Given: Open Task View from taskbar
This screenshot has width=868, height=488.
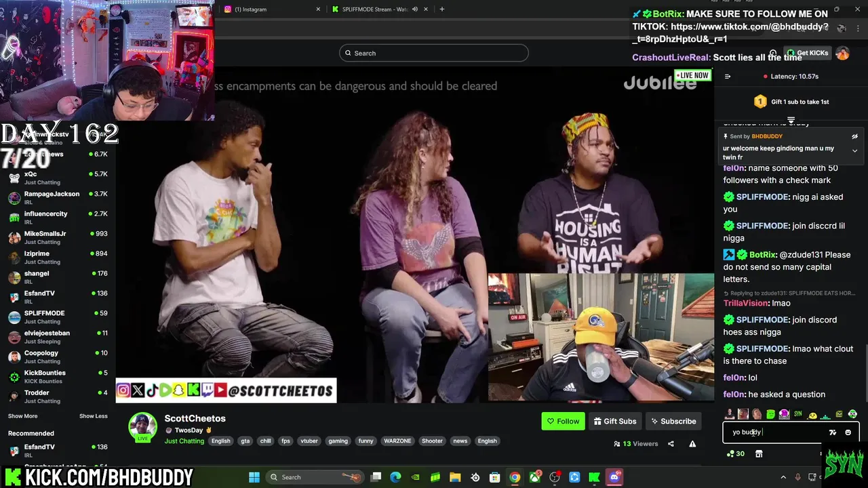Looking at the screenshot, I should (x=376, y=477).
